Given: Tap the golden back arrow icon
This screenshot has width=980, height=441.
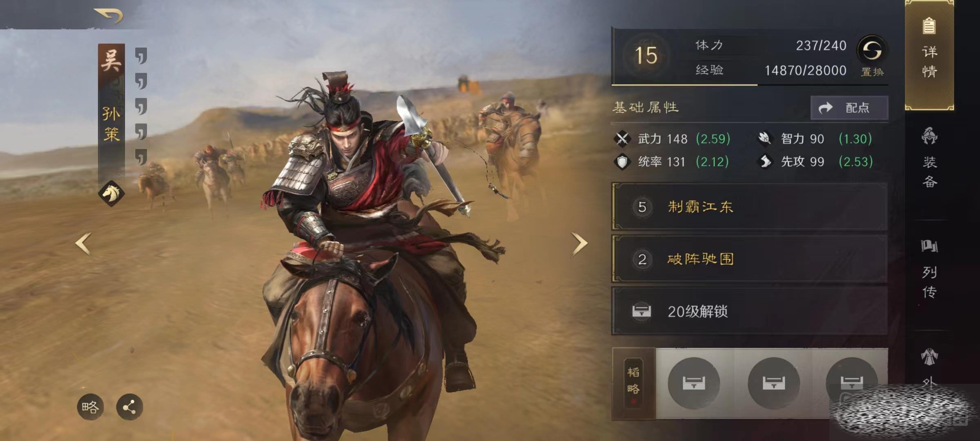Looking at the screenshot, I should [109, 16].
